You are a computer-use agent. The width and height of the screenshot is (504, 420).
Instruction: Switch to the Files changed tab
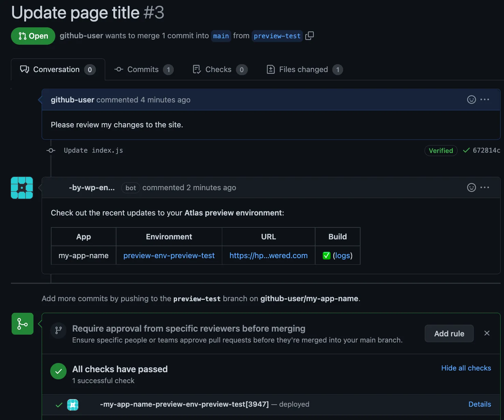pyautogui.click(x=303, y=69)
